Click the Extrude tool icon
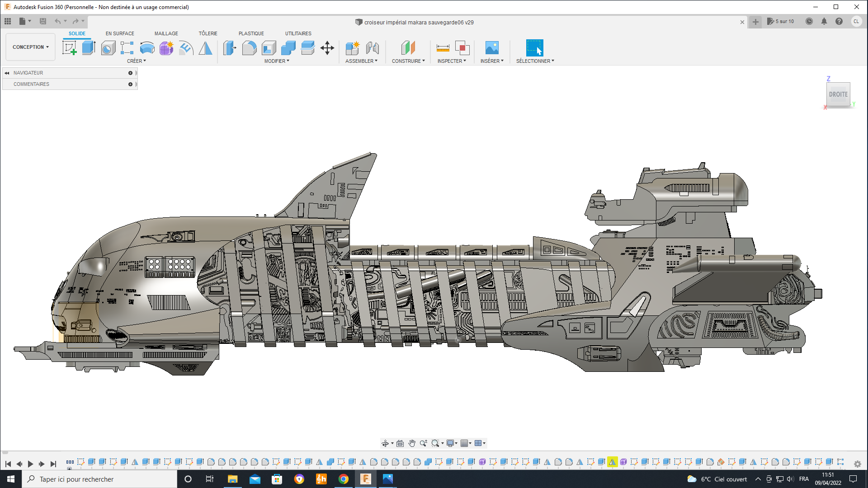This screenshot has width=868, height=488. pyautogui.click(x=89, y=48)
